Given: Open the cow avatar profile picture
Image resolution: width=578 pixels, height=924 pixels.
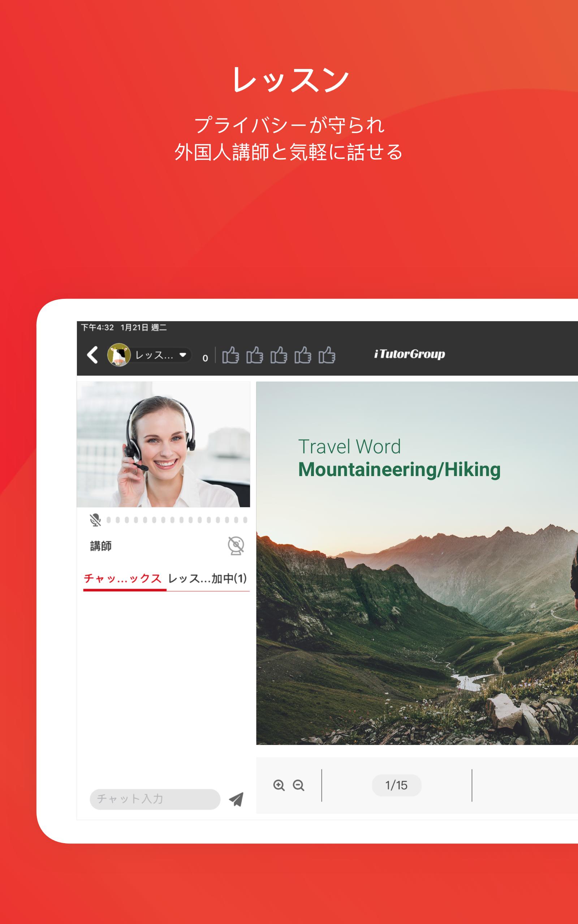Looking at the screenshot, I should (x=119, y=355).
